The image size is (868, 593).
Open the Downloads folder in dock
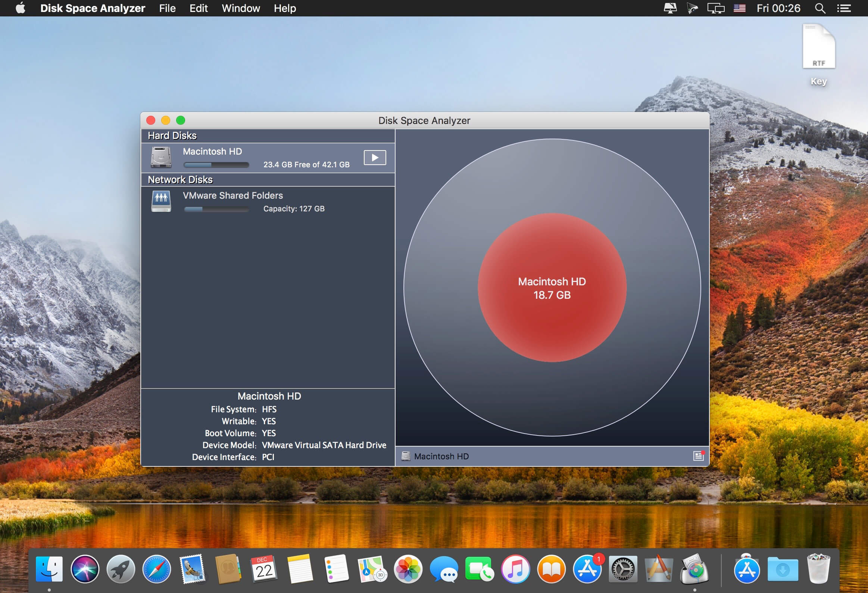tap(783, 569)
